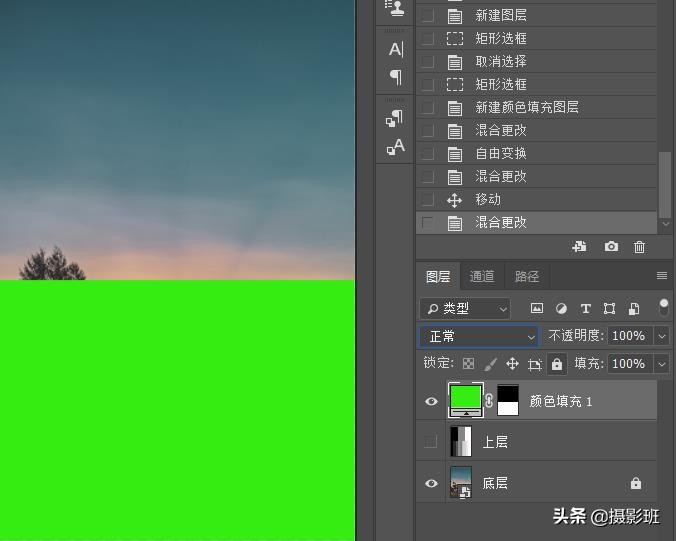Lock transparent pixels icon
Viewport: 676px width, 541px height.
[x=468, y=364]
